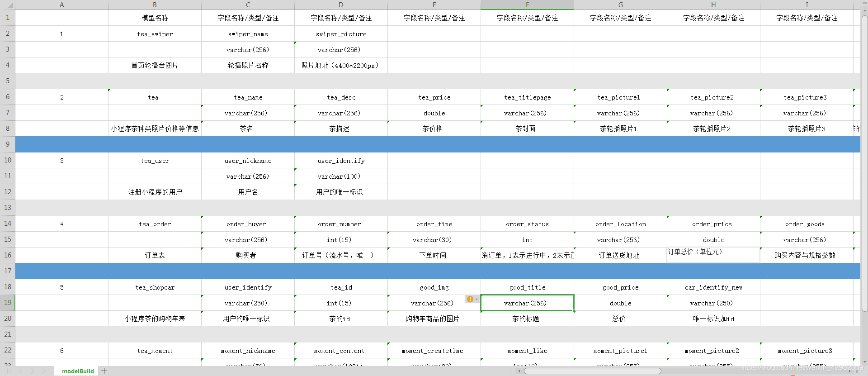
Task: Click the horizontal scrollbar thumb
Action: click(592, 371)
